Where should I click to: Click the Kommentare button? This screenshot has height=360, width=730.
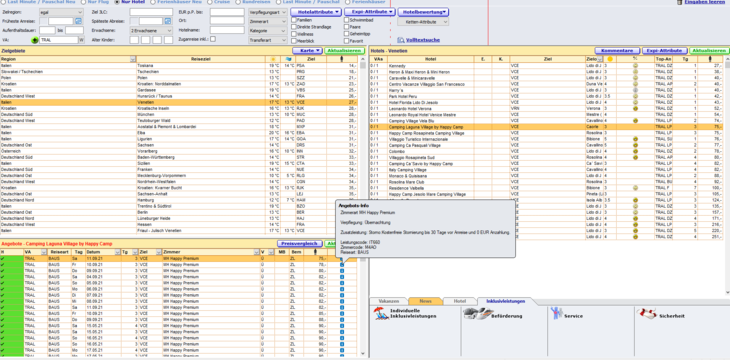[x=617, y=50]
